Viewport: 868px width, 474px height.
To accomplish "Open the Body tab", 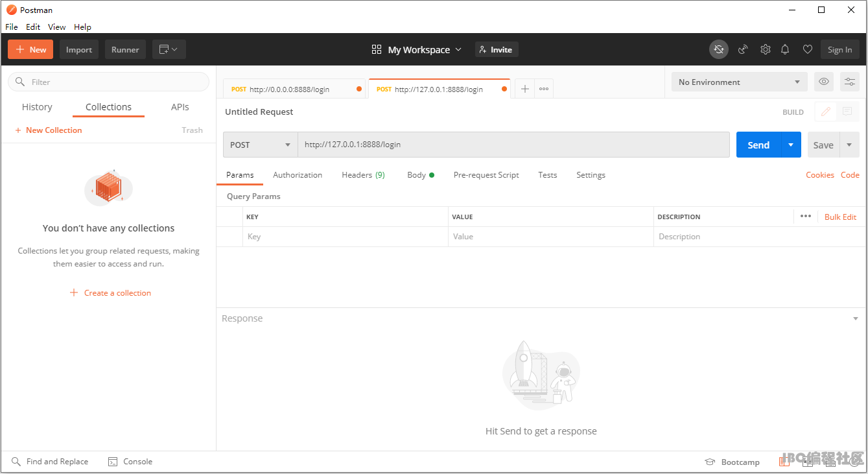I will coord(420,175).
